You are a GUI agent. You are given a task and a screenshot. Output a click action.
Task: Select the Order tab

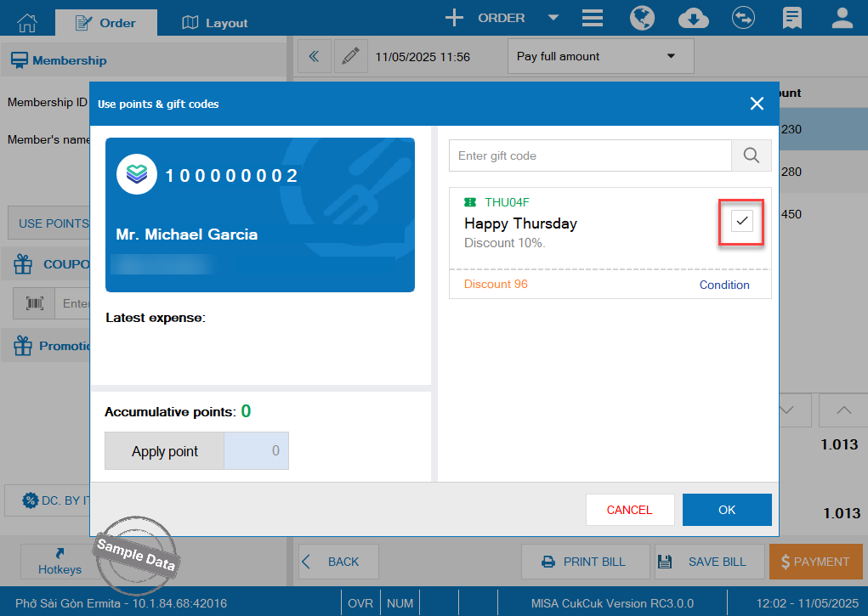pyautogui.click(x=105, y=23)
